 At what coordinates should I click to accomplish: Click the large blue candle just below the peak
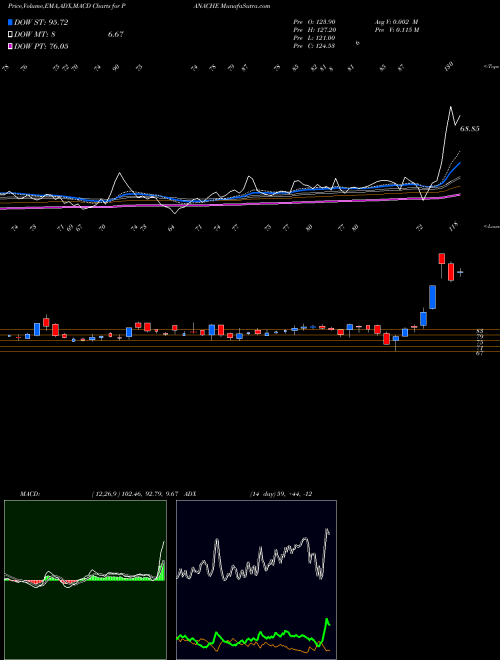point(432,297)
